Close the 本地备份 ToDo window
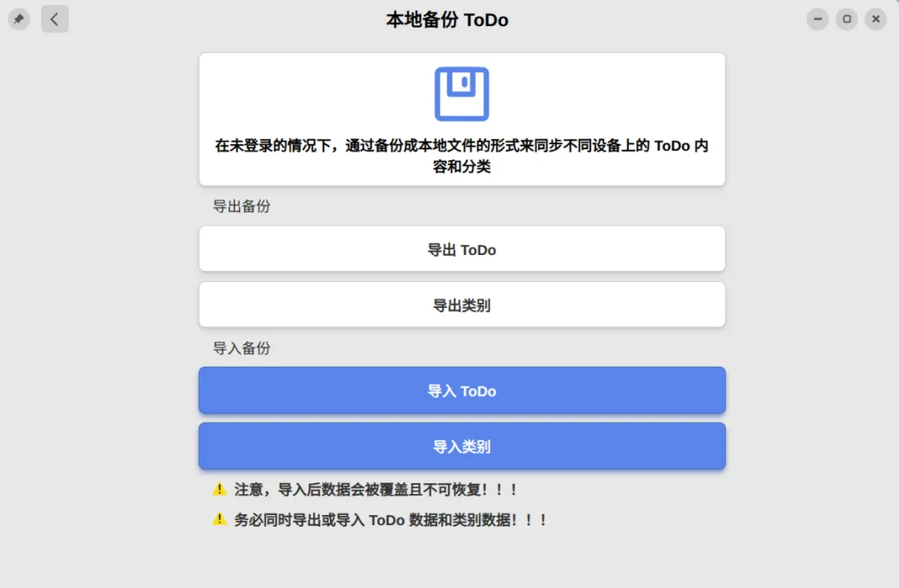Viewport: 899px width, 588px height. [x=875, y=19]
